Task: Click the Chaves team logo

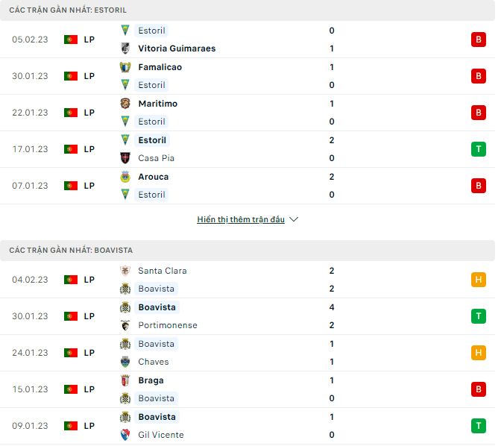Action: (125, 362)
